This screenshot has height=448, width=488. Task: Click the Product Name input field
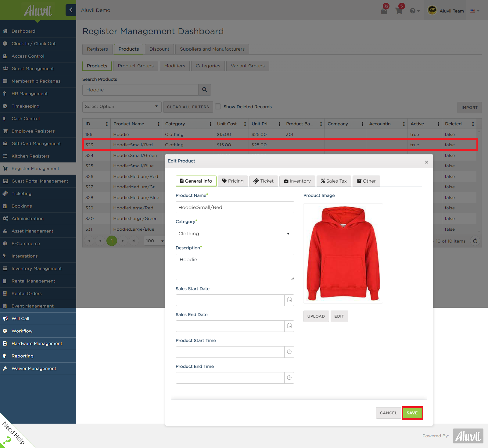[x=235, y=207]
